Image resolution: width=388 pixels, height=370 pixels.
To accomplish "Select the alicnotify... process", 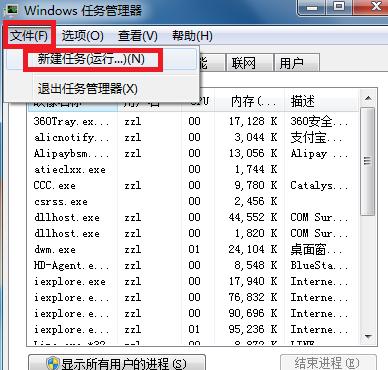I will tap(193, 137).
